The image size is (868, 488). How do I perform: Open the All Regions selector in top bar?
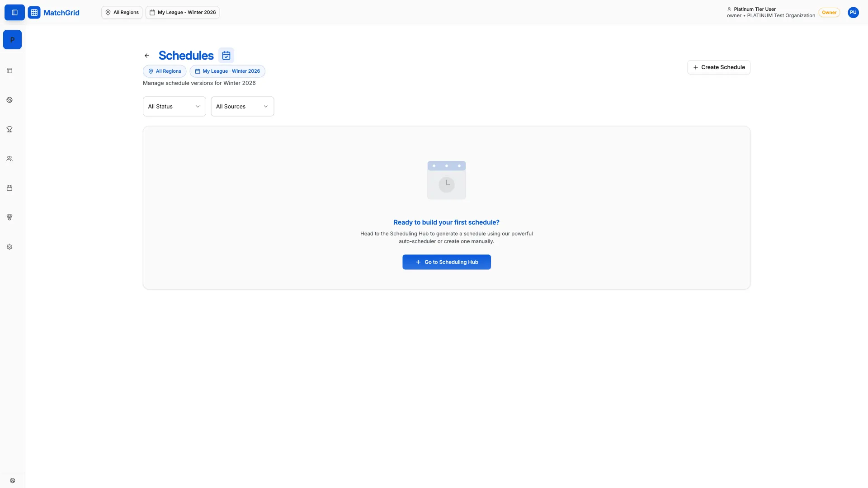[122, 13]
